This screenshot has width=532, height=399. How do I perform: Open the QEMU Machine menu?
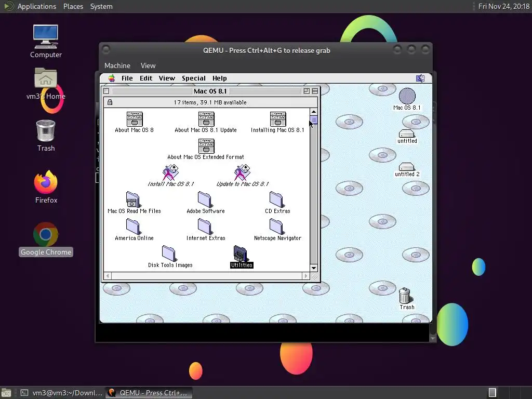(x=117, y=65)
